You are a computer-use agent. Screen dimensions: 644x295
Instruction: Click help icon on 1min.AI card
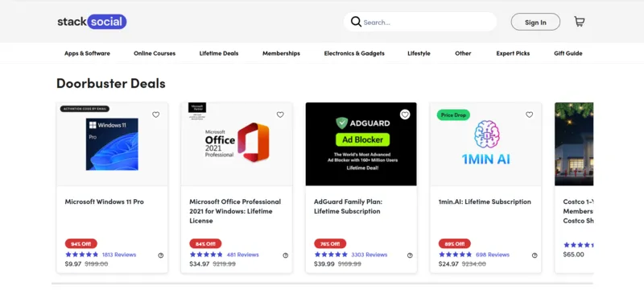coord(535,256)
